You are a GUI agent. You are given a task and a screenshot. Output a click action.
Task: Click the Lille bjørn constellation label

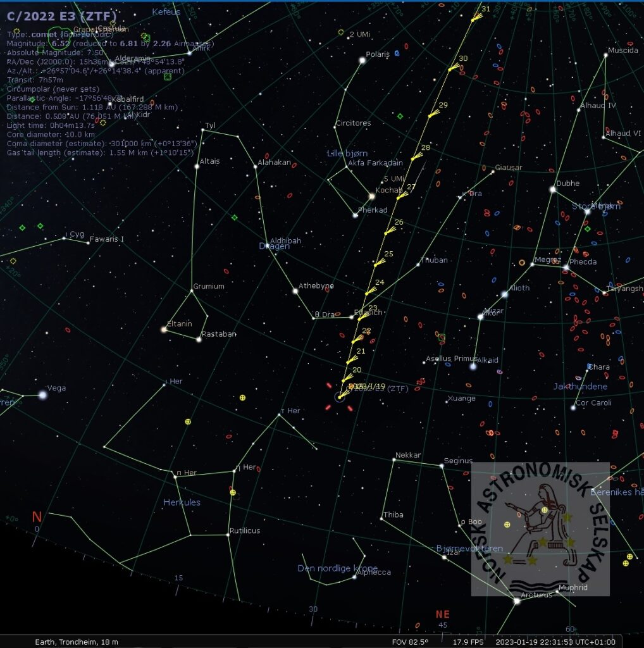(x=347, y=153)
